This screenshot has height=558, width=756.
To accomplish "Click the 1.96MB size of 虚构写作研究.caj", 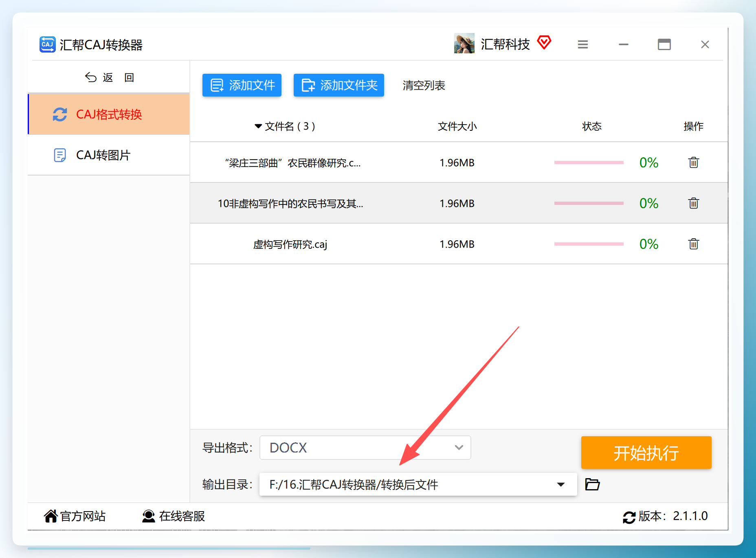I will click(x=457, y=244).
